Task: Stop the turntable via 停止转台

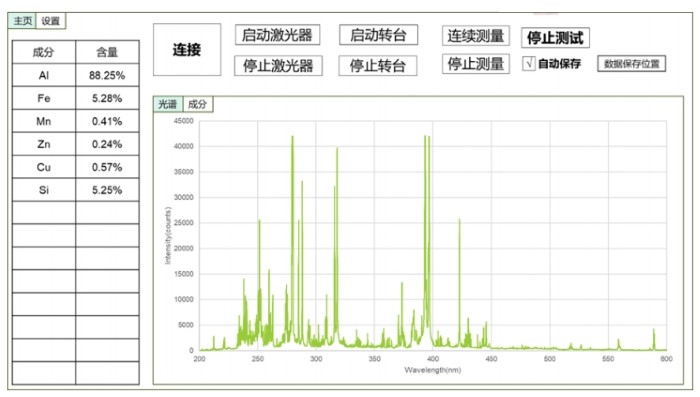Action: click(x=378, y=66)
